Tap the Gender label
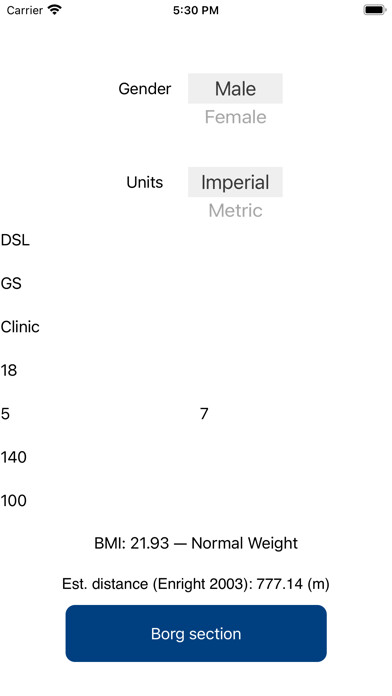Viewport: 392px width, 696px height. 145,89
